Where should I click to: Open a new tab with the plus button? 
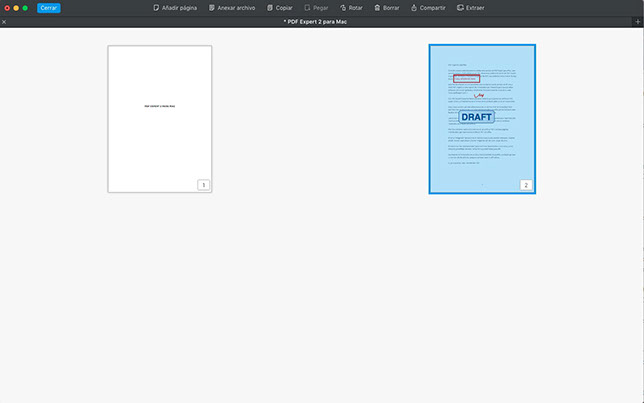(637, 21)
